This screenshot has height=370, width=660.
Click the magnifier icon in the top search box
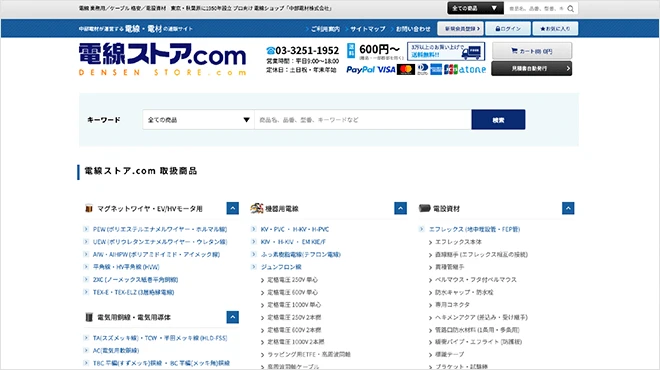click(x=570, y=8)
